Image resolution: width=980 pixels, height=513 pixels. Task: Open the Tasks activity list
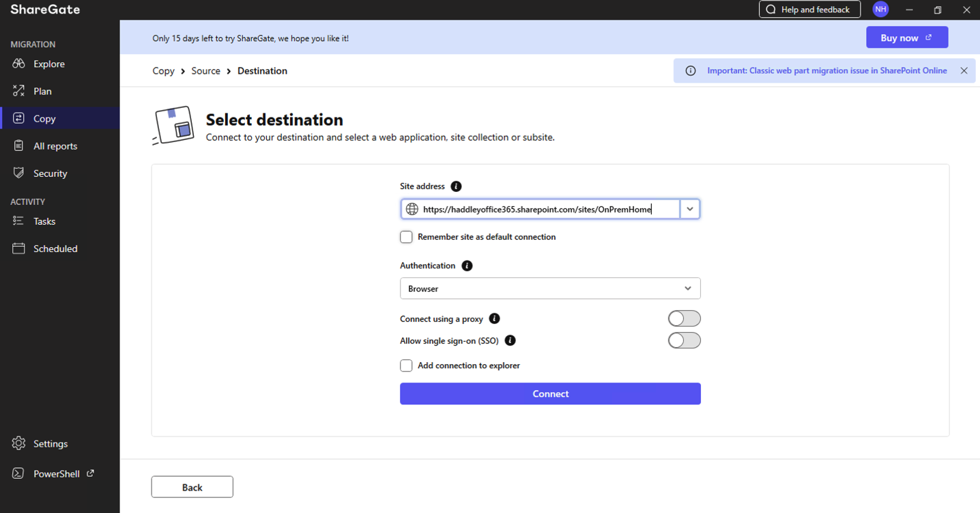tap(59, 221)
